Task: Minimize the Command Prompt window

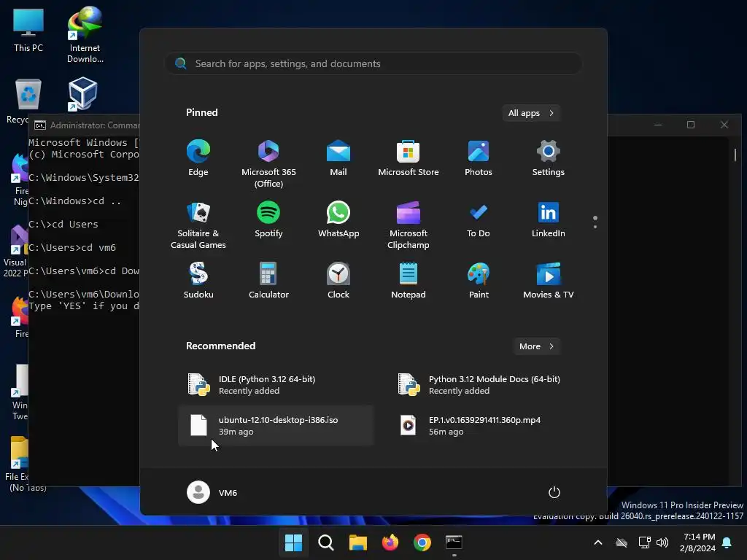Action: (658, 125)
